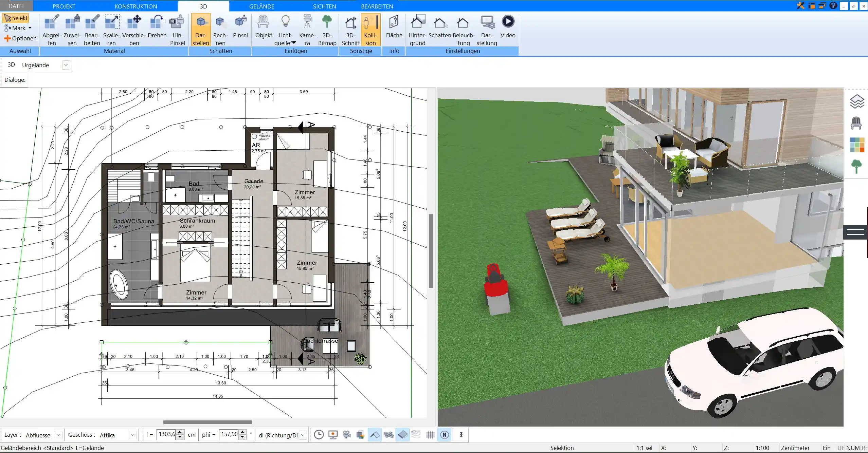This screenshot has height=453, width=868.
Task: Toggle Kollision mode off
Action: pyautogui.click(x=370, y=30)
